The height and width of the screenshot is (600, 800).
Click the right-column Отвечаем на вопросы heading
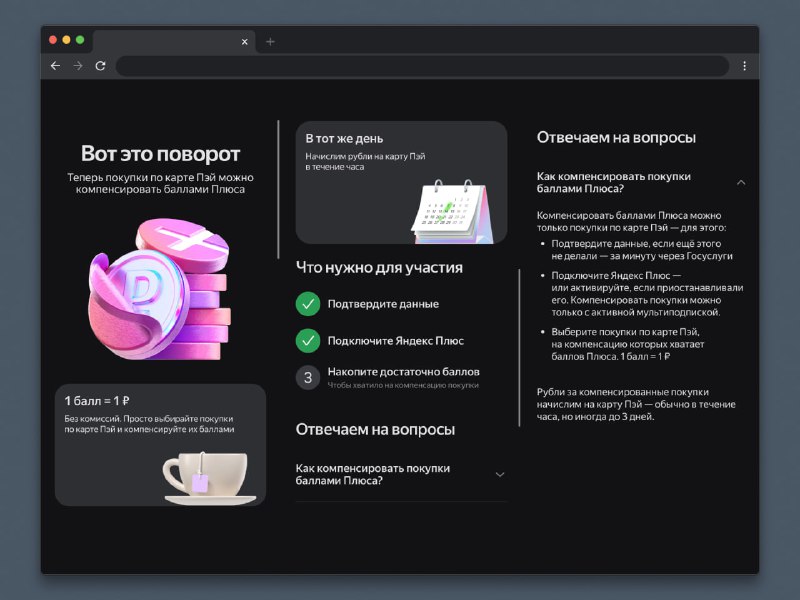click(616, 138)
